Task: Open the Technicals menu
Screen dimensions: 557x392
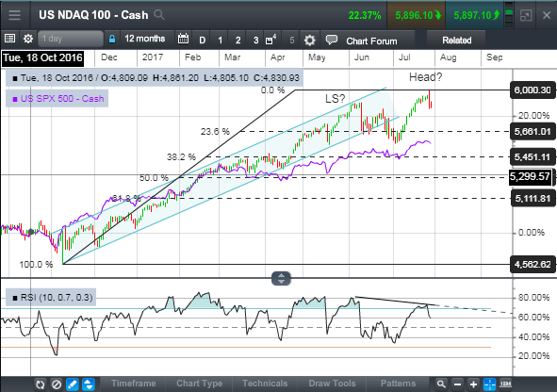Action: point(265,384)
